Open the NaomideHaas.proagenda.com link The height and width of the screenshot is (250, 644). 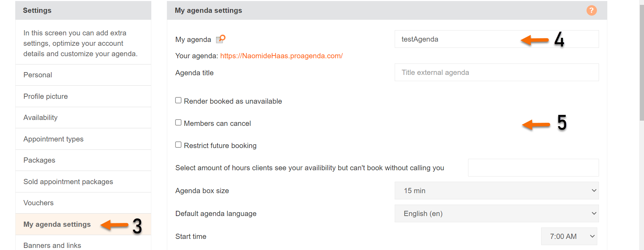[x=281, y=55]
